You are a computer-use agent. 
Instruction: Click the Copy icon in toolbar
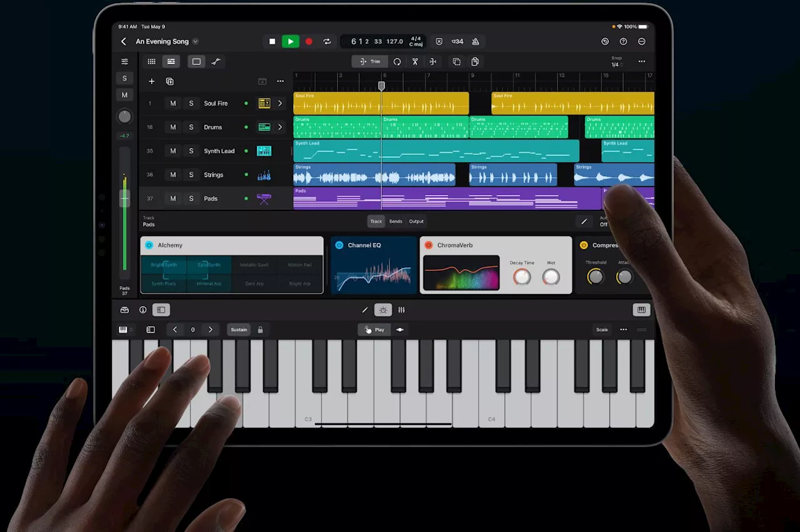(x=456, y=61)
